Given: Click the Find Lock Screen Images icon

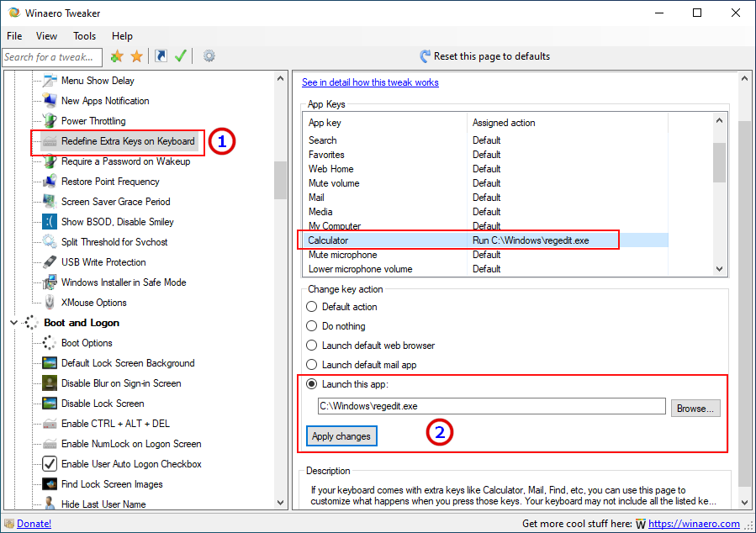Looking at the screenshot, I should [x=49, y=484].
